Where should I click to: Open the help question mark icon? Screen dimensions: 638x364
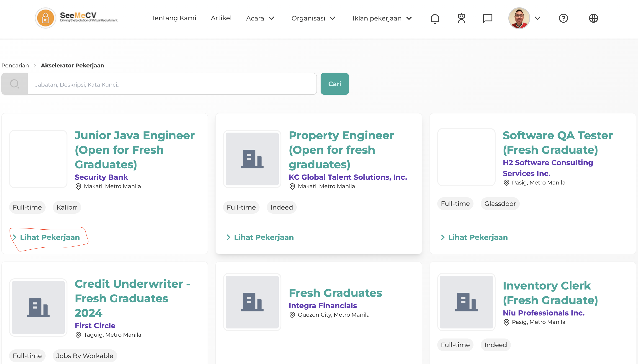click(x=563, y=18)
